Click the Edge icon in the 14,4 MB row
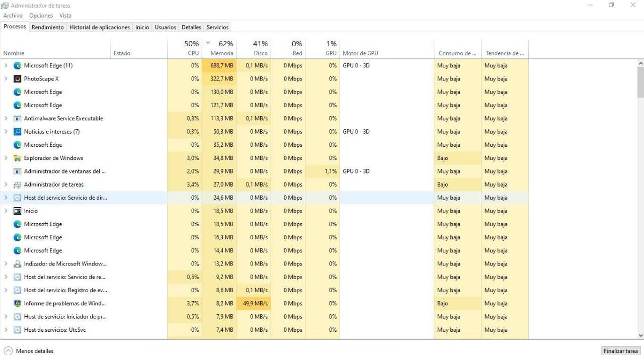The height and width of the screenshot is (362, 644). point(17,251)
